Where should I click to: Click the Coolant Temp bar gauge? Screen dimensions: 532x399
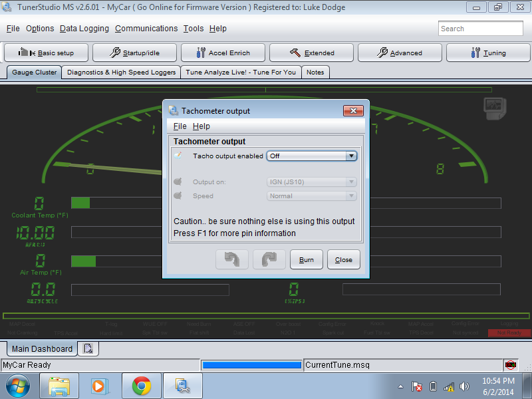(x=116, y=203)
